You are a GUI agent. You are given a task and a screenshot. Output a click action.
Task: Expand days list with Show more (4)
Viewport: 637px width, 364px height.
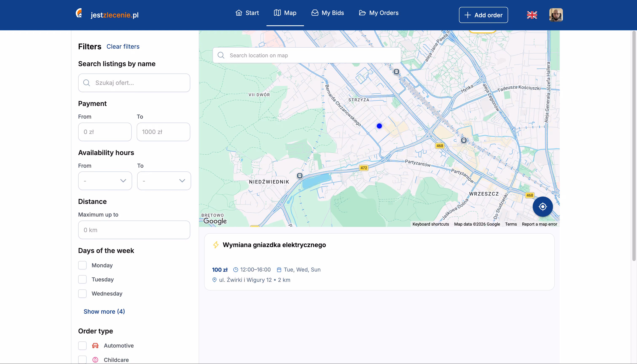104,312
